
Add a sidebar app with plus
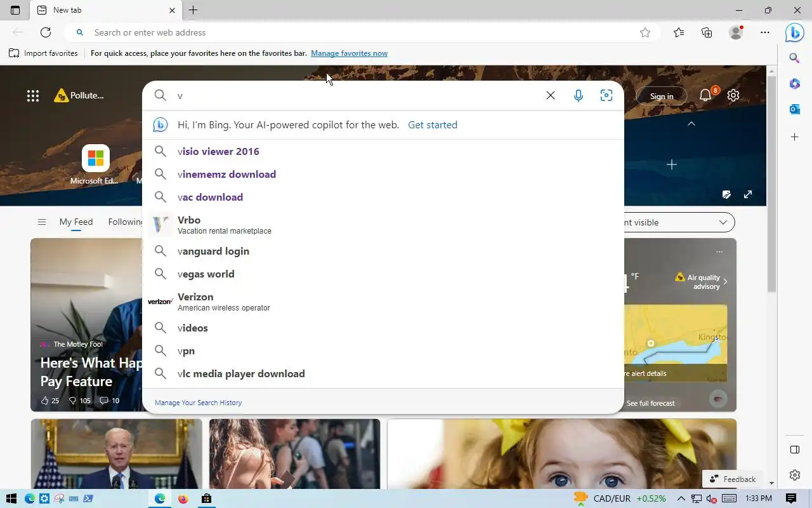(x=794, y=137)
